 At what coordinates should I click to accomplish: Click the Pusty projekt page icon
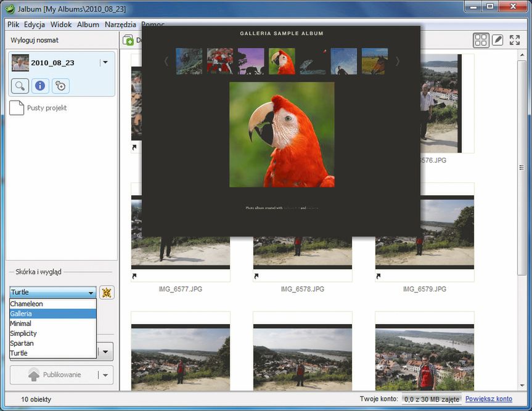coord(17,108)
